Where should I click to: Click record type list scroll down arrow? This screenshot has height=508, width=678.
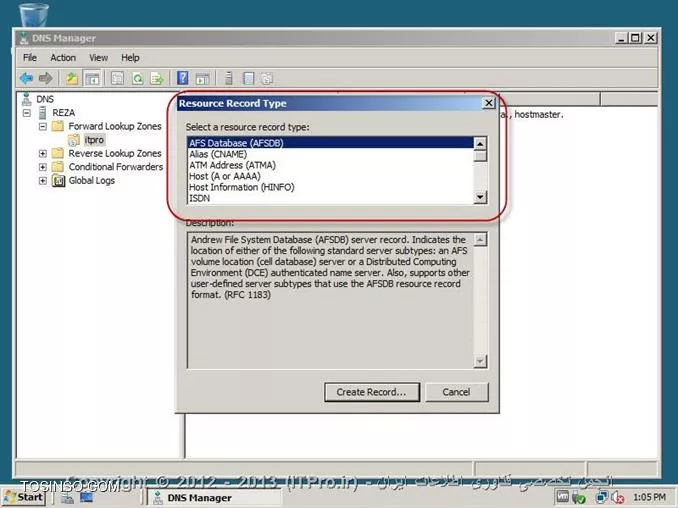coord(480,197)
